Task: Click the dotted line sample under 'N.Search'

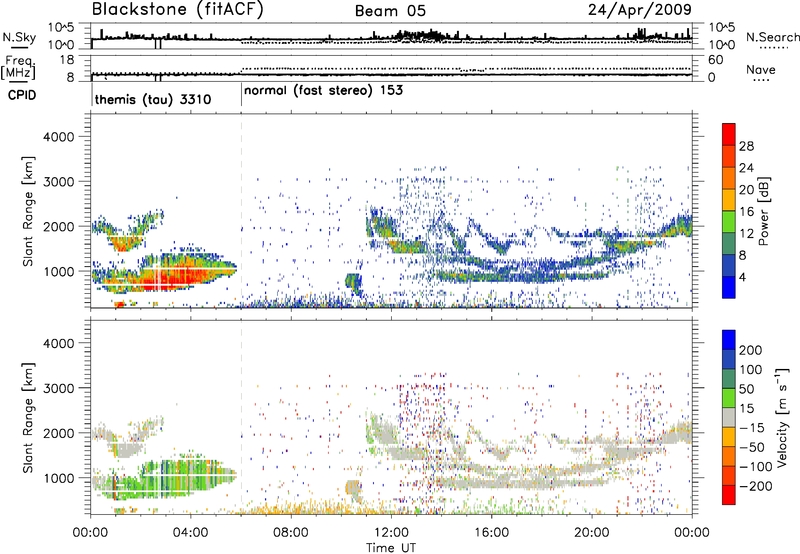Action: click(x=774, y=48)
